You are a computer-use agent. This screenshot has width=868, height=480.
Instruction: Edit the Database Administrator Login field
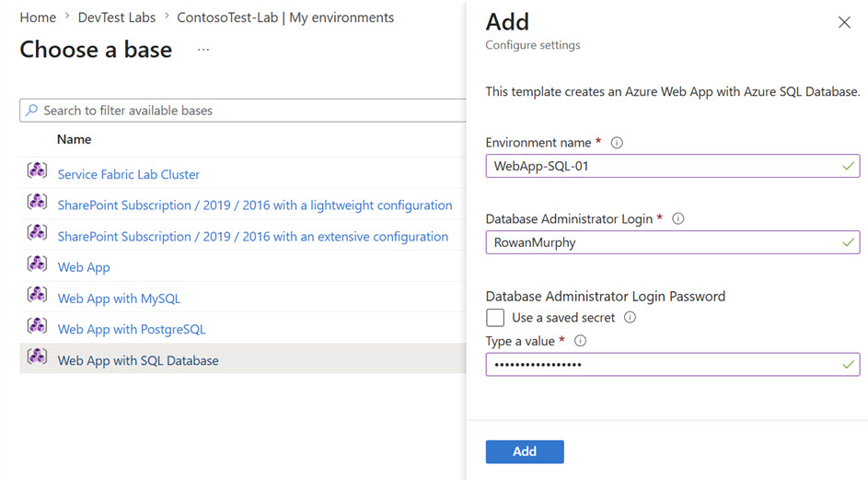(x=673, y=243)
